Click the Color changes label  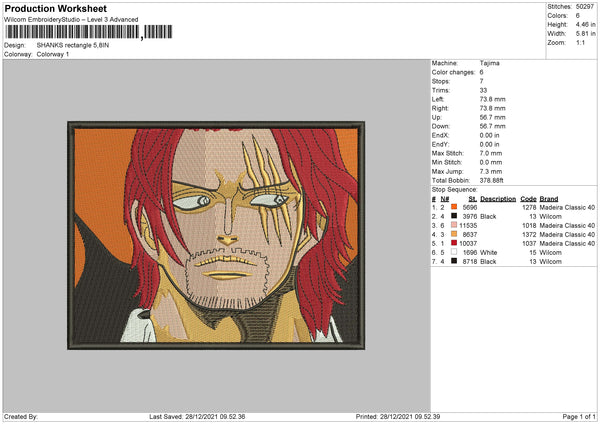point(453,72)
